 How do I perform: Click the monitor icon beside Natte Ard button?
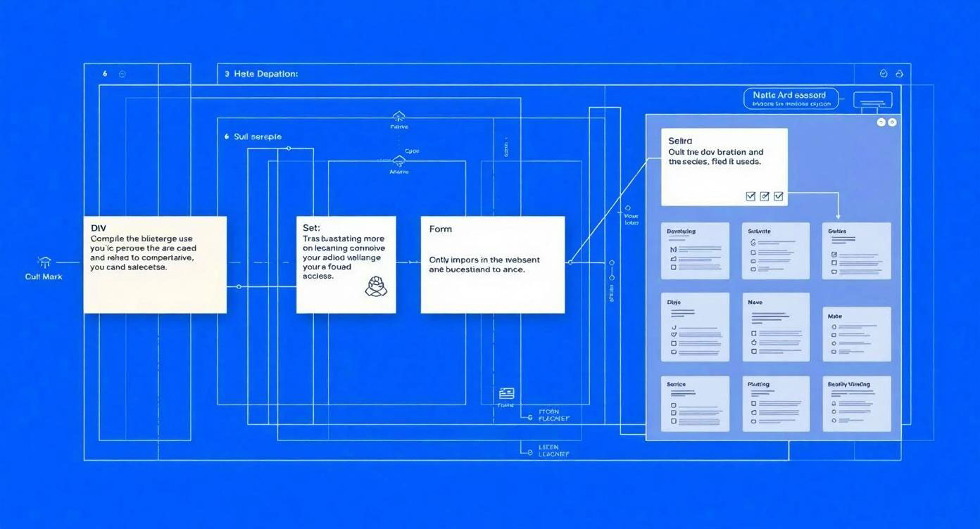click(872, 101)
